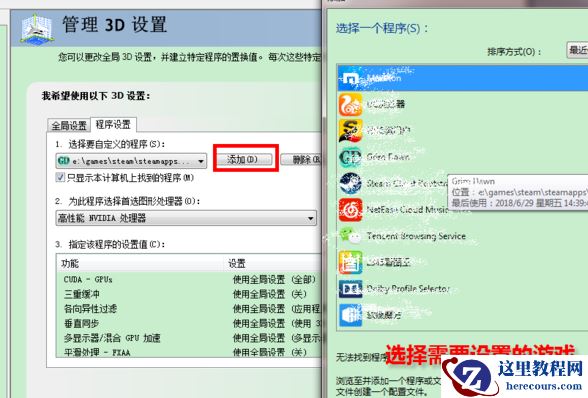
Task: Select the 三重缓冲 feature row
Action: (x=190, y=294)
